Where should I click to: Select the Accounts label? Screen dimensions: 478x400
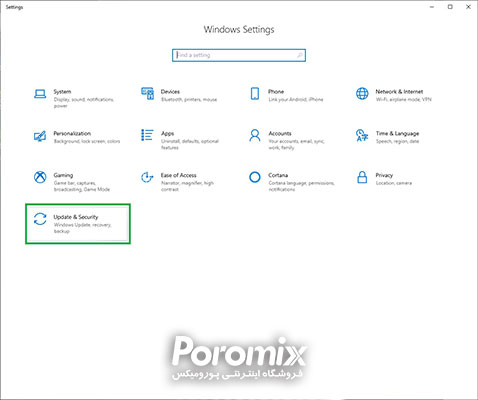click(x=280, y=133)
